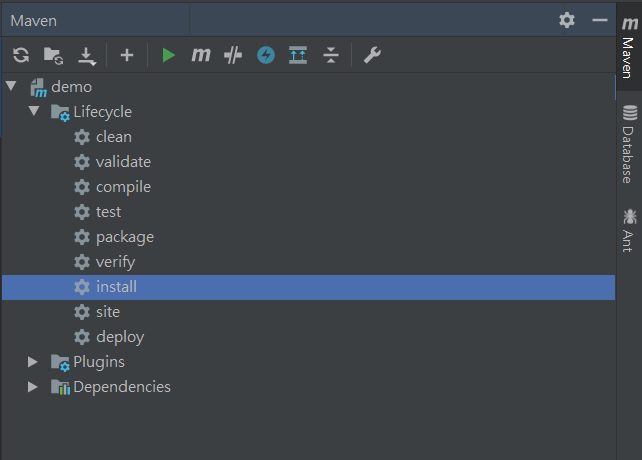
Task: Select the compile lifecycle goal
Action: 123,187
